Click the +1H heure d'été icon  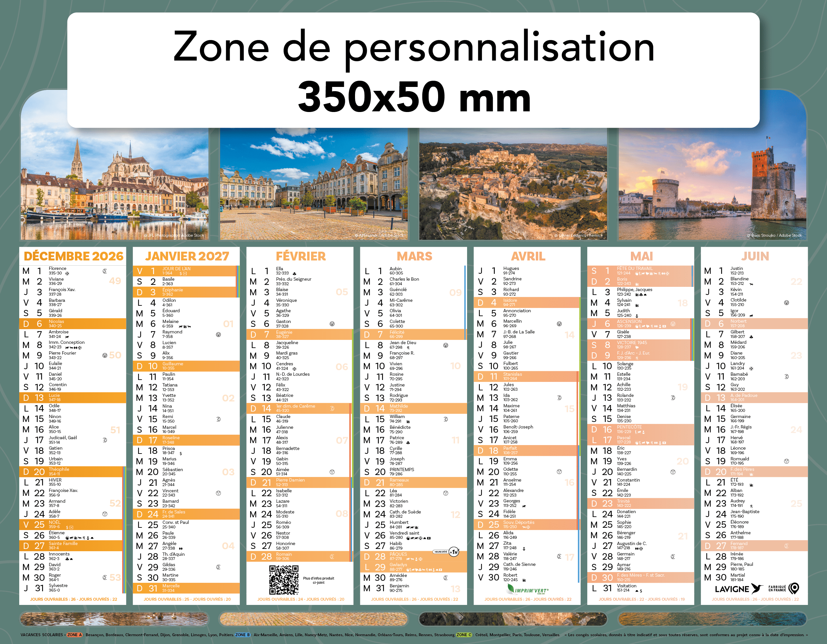[454, 552]
